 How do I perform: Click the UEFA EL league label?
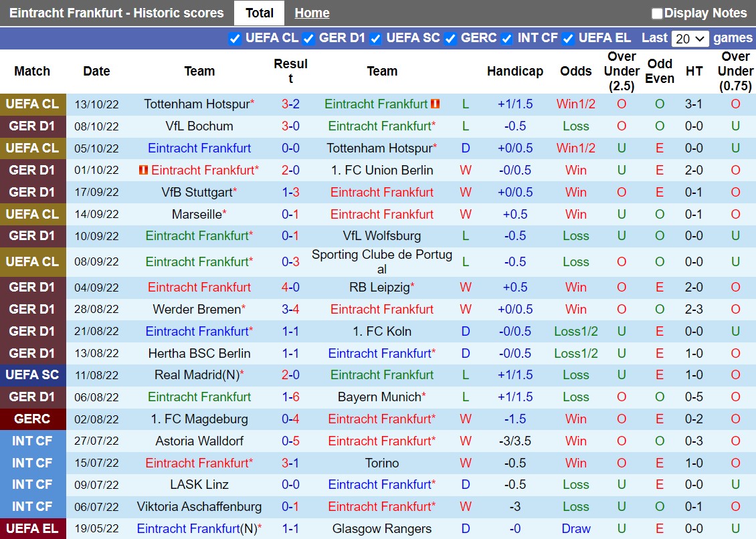[32, 529]
